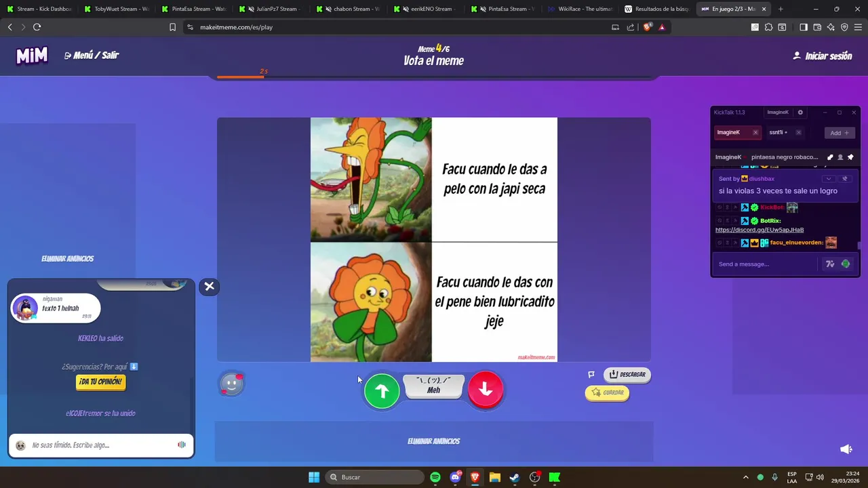868x488 pixels.
Task: Add a new chatroom in KickTalk
Action: coord(839,133)
